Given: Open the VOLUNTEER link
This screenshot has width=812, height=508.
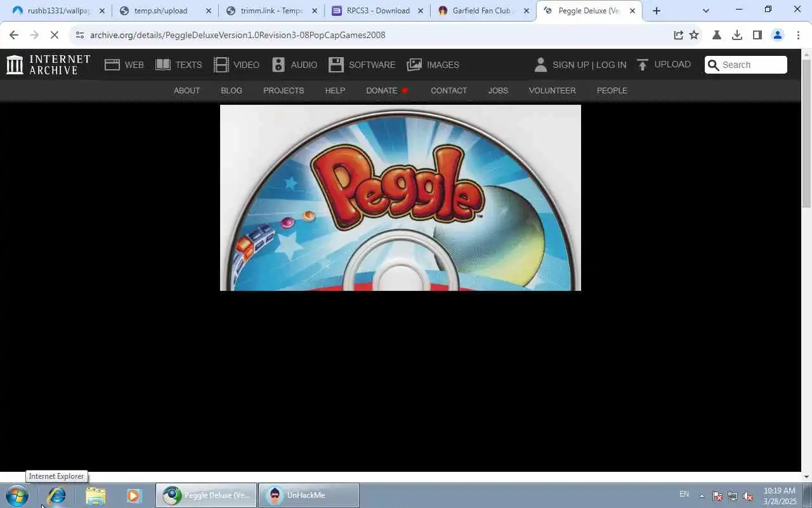Looking at the screenshot, I should click(x=552, y=91).
